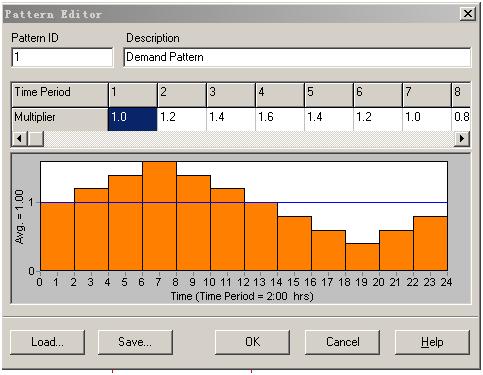
Task: Open Help for the Pattern Editor
Action: point(432,342)
